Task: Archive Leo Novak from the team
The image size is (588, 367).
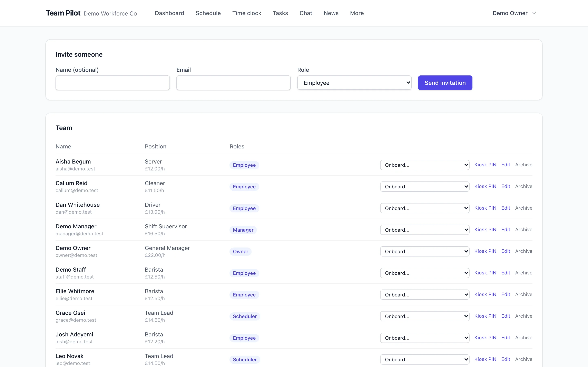Action: [x=524, y=359]
